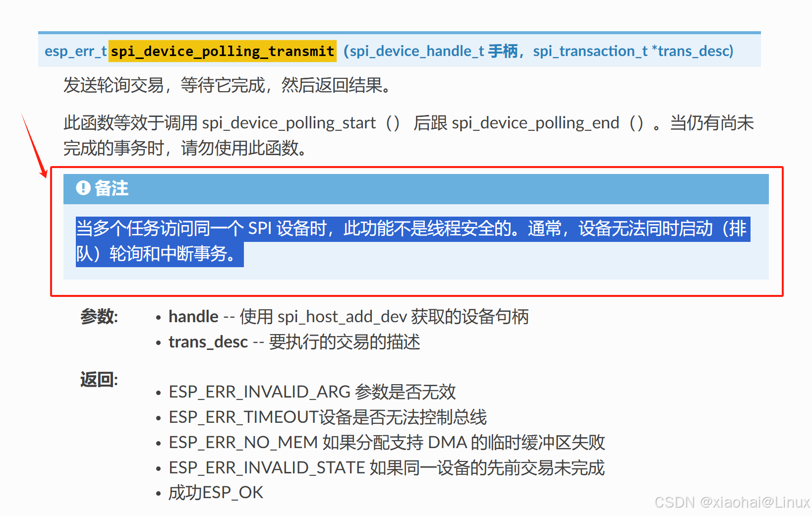Click the 成功ESP_OK bullet item

[215, 492]
